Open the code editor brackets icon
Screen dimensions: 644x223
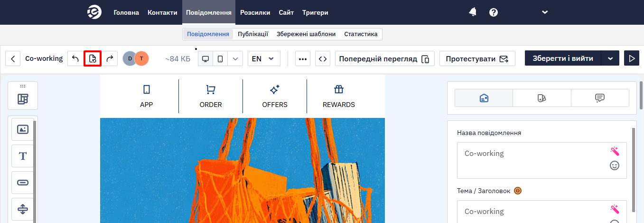pyautogui.click(x=323, y=59)
